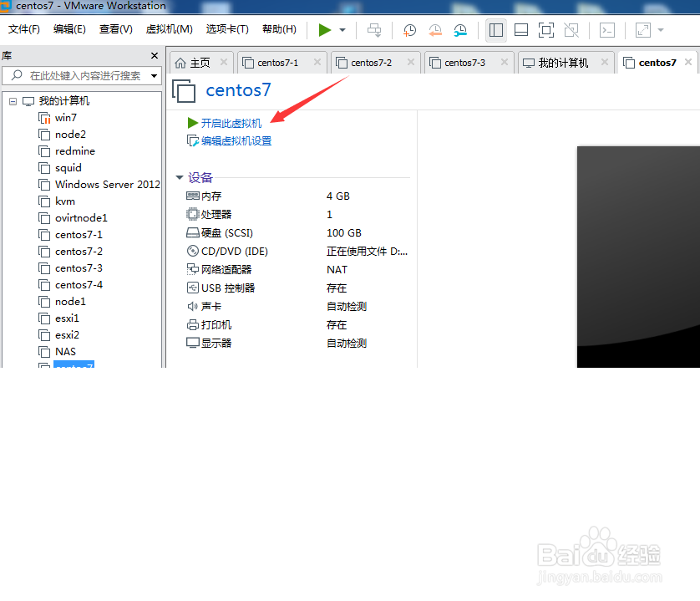The height and width of the screenshot is (601, 700).
Task: Toggle the library sidebar view icon
Action: [496, 30]
